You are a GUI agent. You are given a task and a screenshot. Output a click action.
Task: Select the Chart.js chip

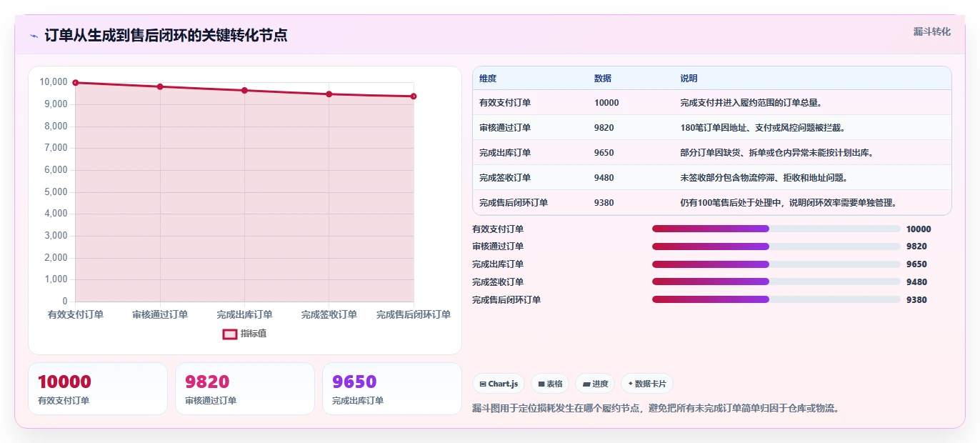(499, 384)
